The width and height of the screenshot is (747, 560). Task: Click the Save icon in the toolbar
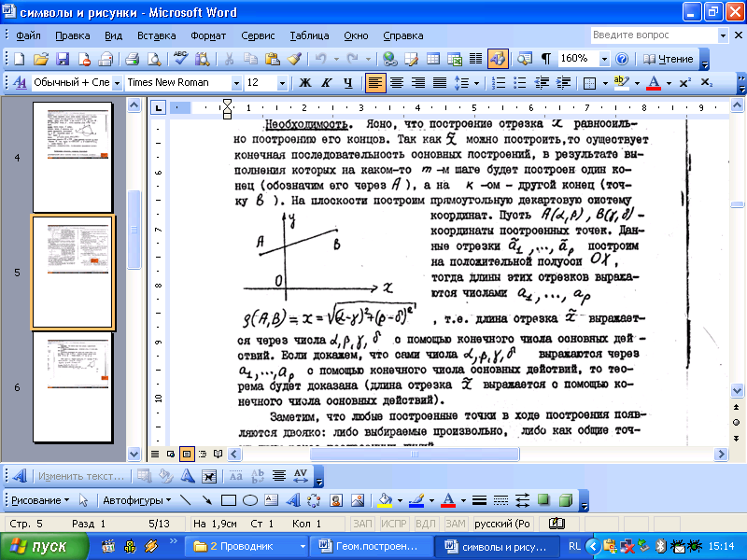pos(62,59)
